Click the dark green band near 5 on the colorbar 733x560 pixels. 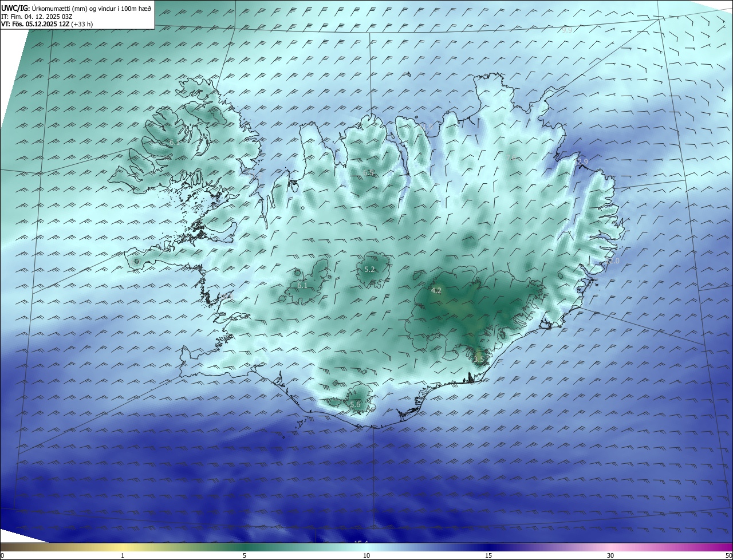point(245,547)
